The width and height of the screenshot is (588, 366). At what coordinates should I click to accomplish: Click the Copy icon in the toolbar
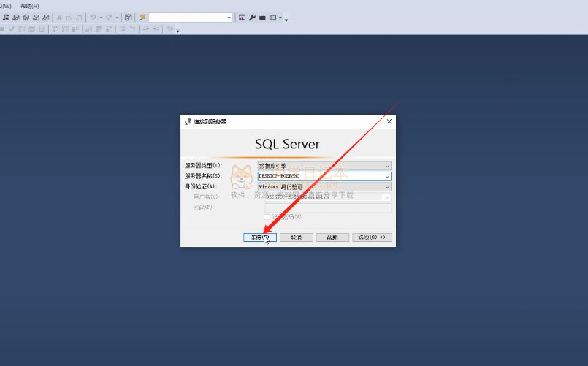(69, 18)
